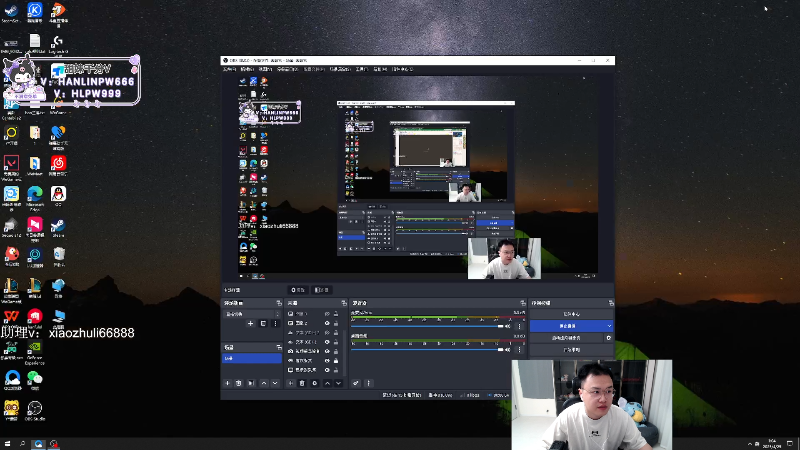Open the Microsoft Edge desktop icon
This screenshot has width=800, height=450.
click(x=35, y=198)
